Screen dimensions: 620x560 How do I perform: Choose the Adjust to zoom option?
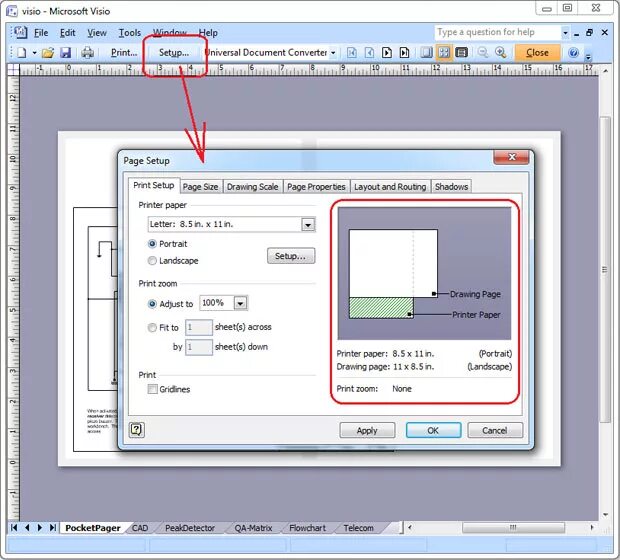click(152, 304)
